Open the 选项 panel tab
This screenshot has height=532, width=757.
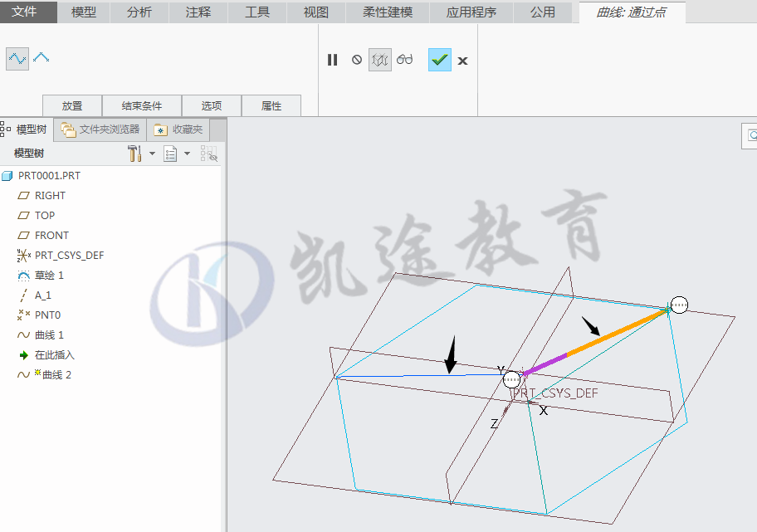point(212,105)
